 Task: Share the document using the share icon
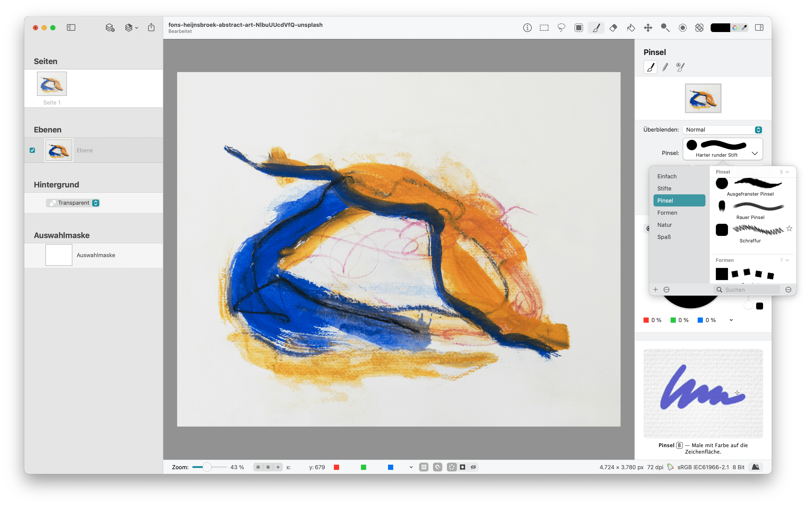(x=151, y=27)
